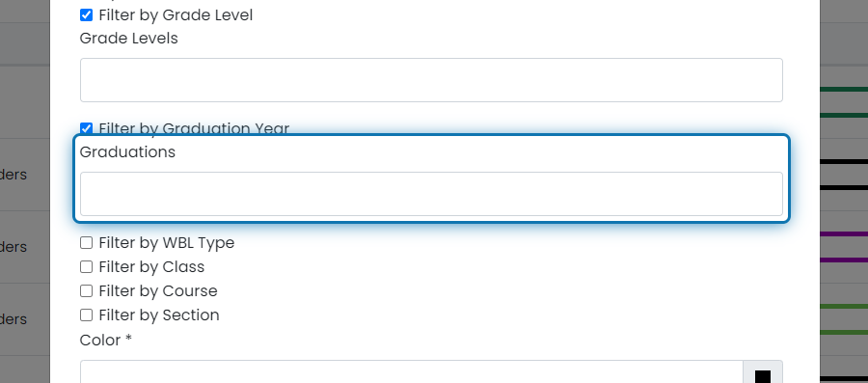Uncheck the Filter by Grade Level checkbox
The height and width of the screenshot is (383, 868).
[87, 15]
